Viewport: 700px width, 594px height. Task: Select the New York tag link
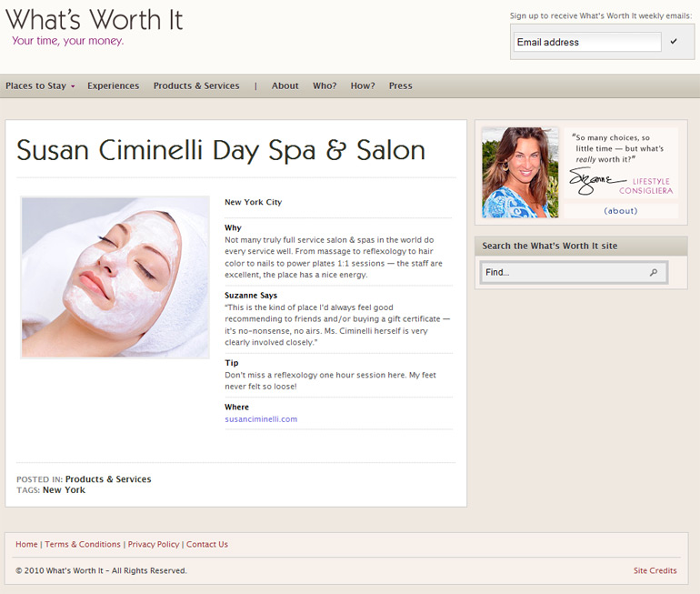tap(64, 490)
